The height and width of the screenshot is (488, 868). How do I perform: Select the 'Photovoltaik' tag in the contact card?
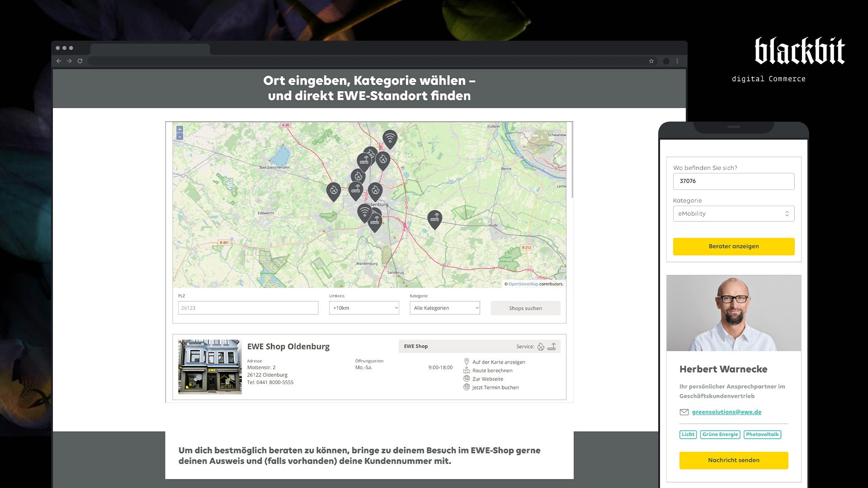(x=762, y=434)
